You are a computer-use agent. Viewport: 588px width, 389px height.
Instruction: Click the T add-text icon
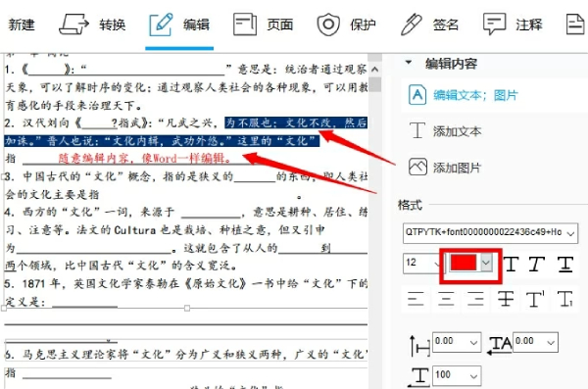(x=417, y=130)
